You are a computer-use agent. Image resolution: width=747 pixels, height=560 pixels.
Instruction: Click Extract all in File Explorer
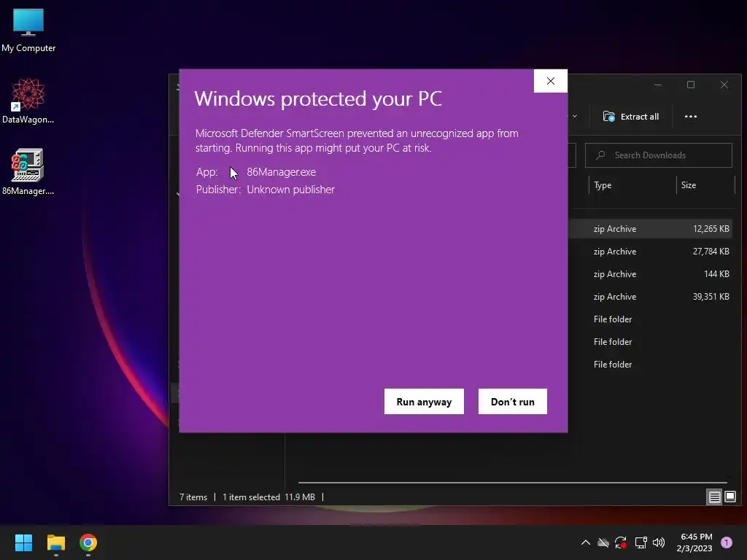pos(631,117)
